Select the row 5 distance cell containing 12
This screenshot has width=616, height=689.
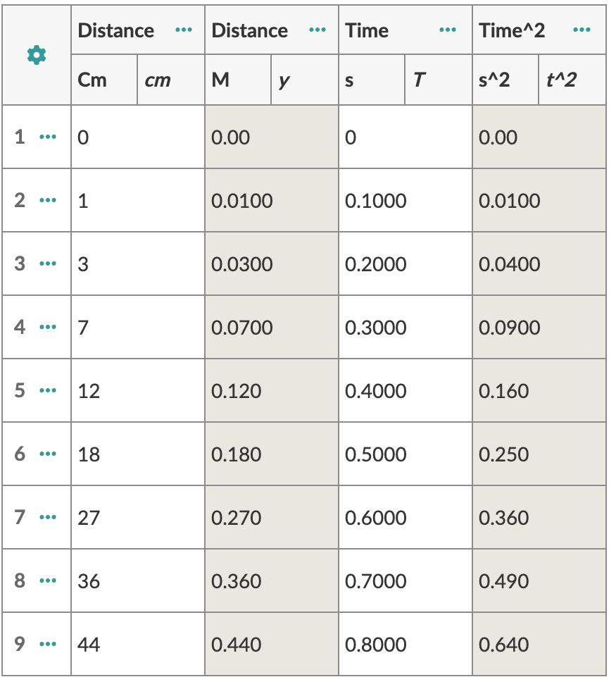137,390
